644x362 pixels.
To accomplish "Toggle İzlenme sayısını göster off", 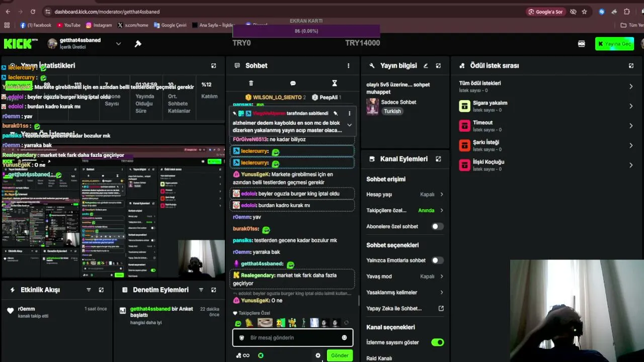I will [438, 342].
